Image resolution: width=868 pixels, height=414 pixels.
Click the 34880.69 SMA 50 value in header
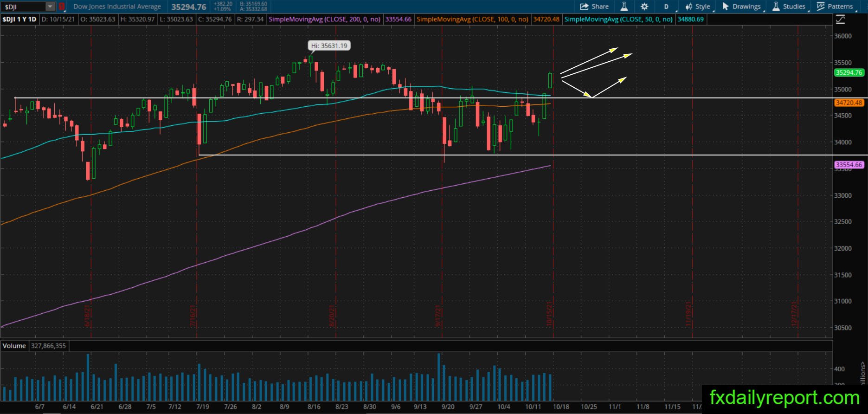coord(691,19)
